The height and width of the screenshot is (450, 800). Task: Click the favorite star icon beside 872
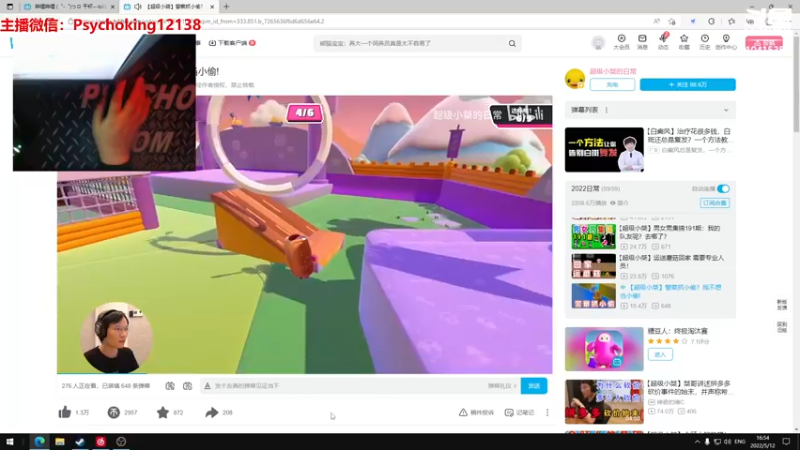tap(163, 412)
